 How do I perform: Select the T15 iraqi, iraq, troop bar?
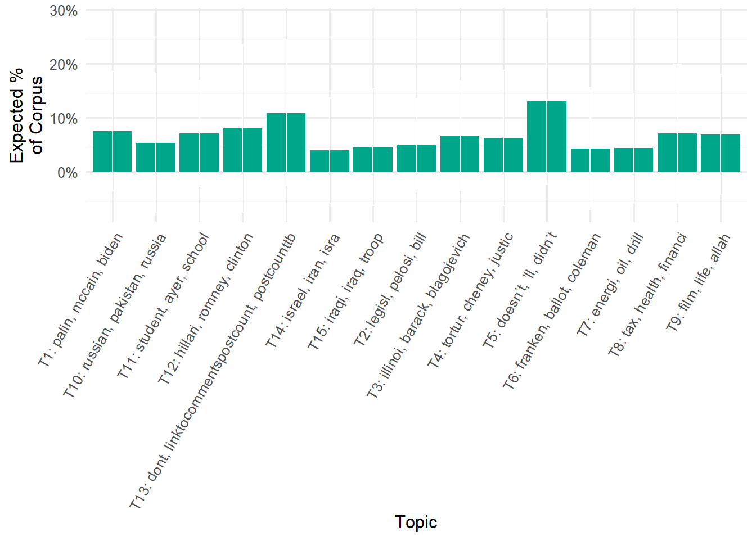click(373, 160)
